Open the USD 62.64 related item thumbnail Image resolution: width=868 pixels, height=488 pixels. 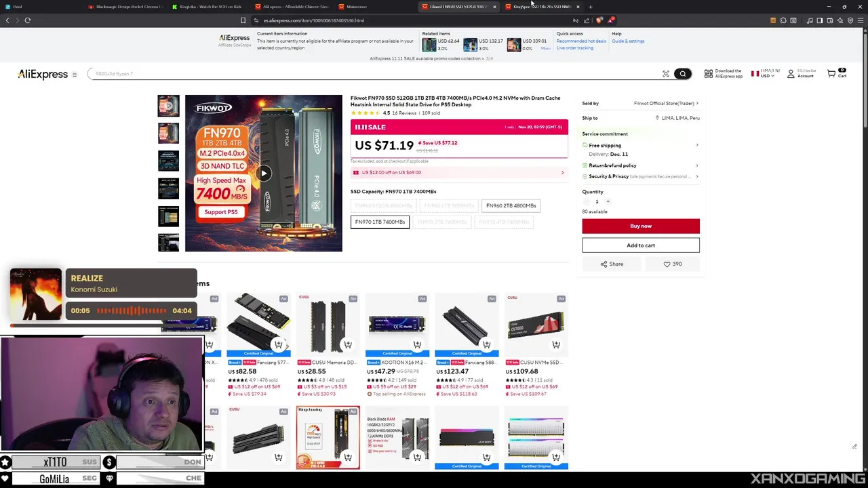tap(429, 45)
